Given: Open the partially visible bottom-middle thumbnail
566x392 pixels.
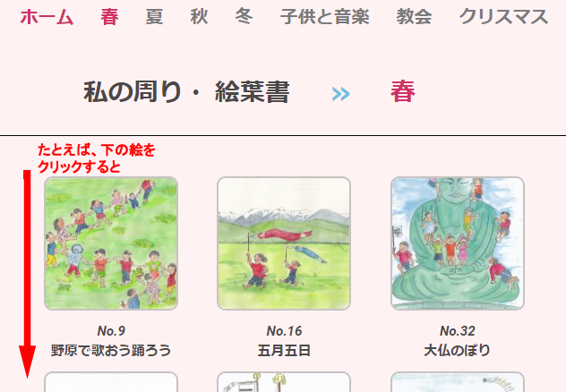Looking at the screenshot, I should (x=284, y=382).
